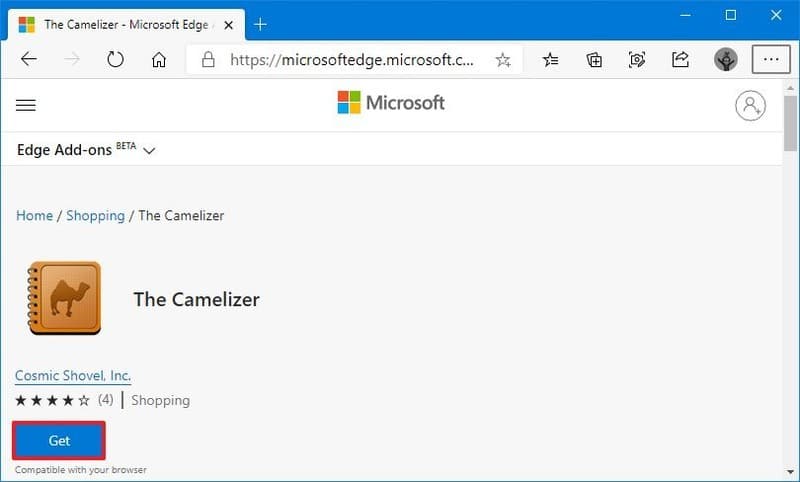Click the Microsoft logo
The width and height of the screenshot is (800, 482).
391,103
